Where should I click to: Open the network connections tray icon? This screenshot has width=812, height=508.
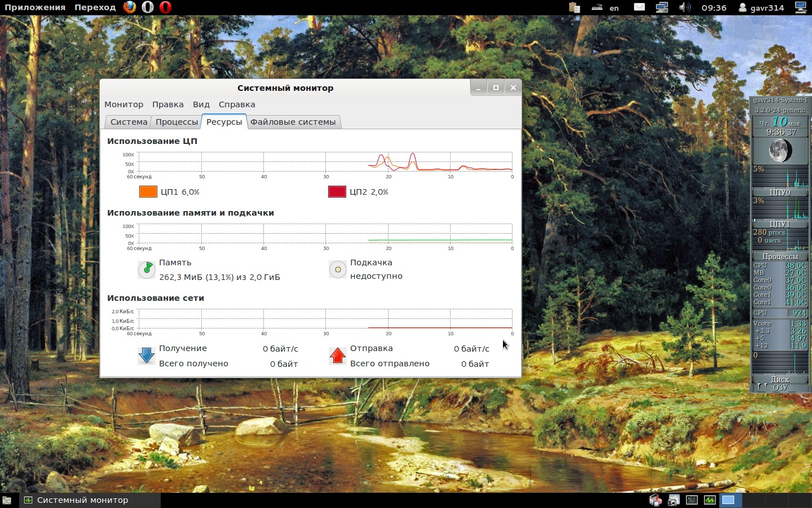pos(662,7)
